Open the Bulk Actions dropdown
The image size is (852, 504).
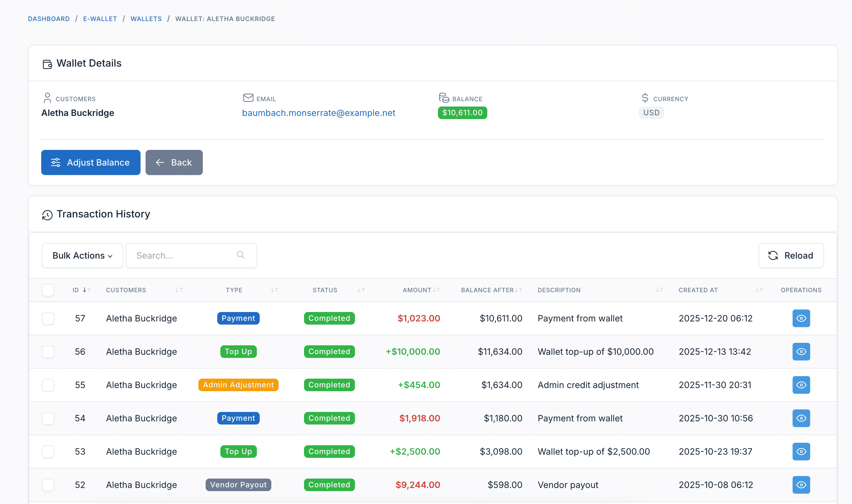tap(82, 255)
